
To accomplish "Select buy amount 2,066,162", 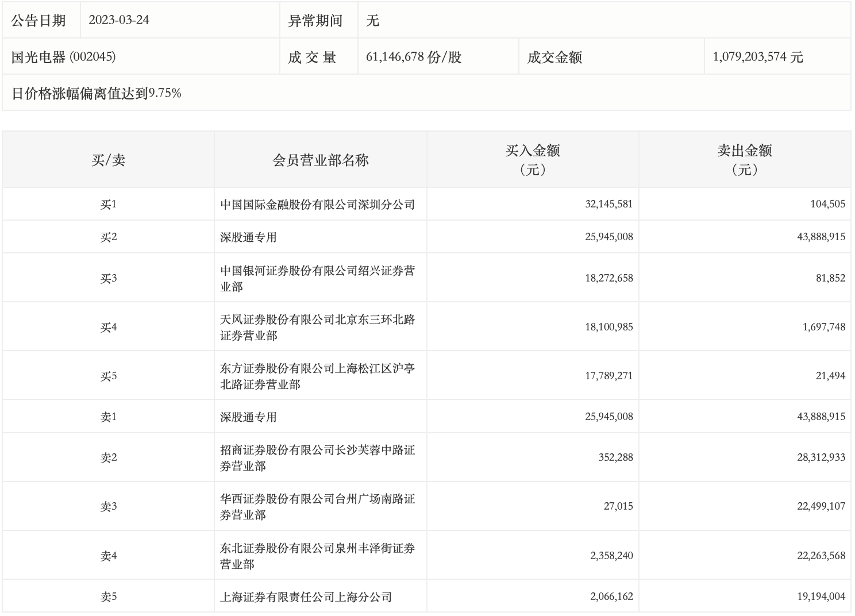I will coord(611,597).
